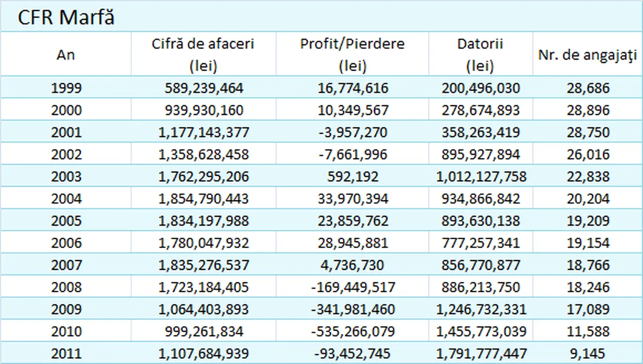Select turnover value 939,930,160
Image resolution: width=643 pixels, height=364 pixels.
pos(203,110)
